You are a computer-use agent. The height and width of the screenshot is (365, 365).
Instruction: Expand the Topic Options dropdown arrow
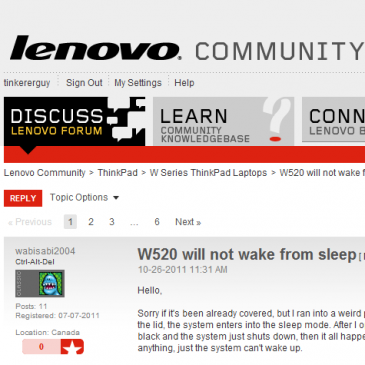[x=116, y=198]
